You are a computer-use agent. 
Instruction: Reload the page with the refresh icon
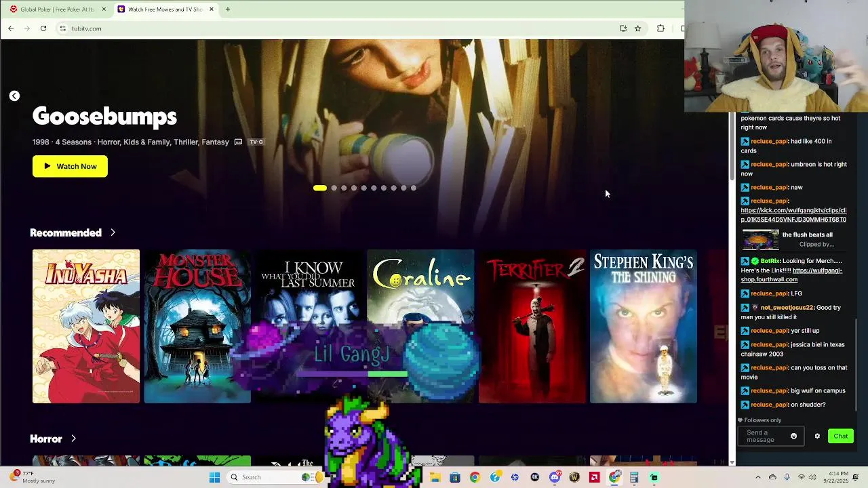[43, 28]
